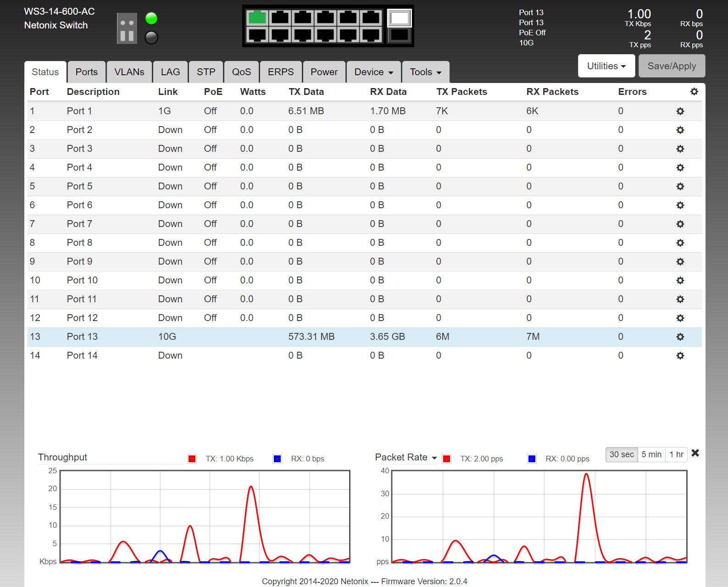Switch graph interval to 5 min
Image resolution: width=728 pixels, height=587 pixels.
coord(651,454)
